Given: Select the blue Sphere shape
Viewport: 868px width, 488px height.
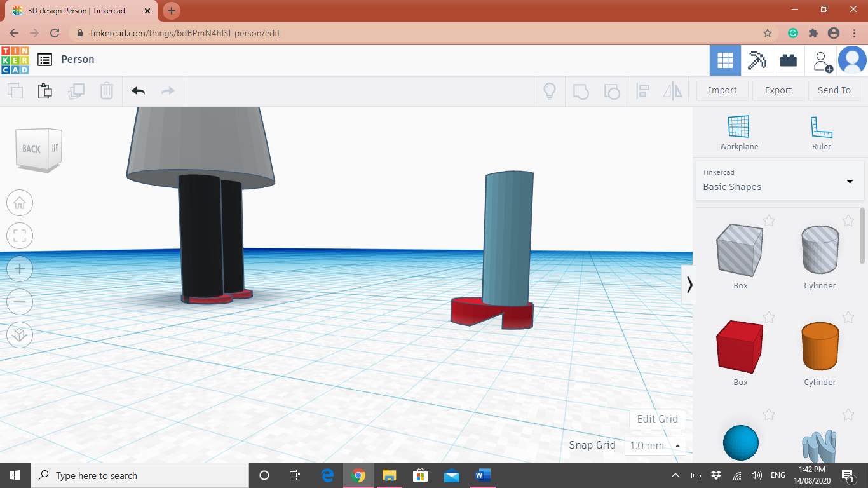Looking at the screenshot, I should [x=741, y=443].
